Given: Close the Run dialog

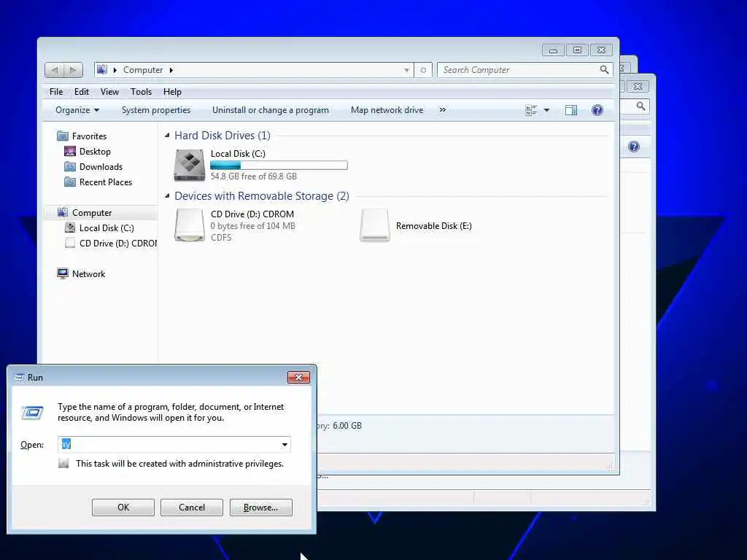Looking at the screenshot, I should [298, 377].
